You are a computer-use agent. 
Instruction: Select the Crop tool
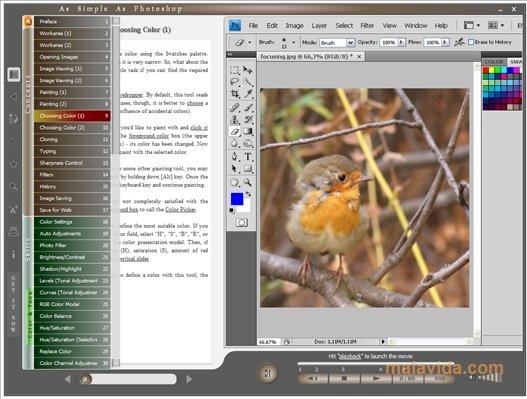coord(235,94)
